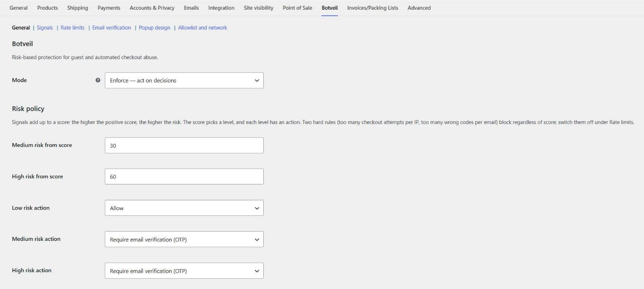
Task: Go to the Point of Sale tab
Action: point(297,8)
